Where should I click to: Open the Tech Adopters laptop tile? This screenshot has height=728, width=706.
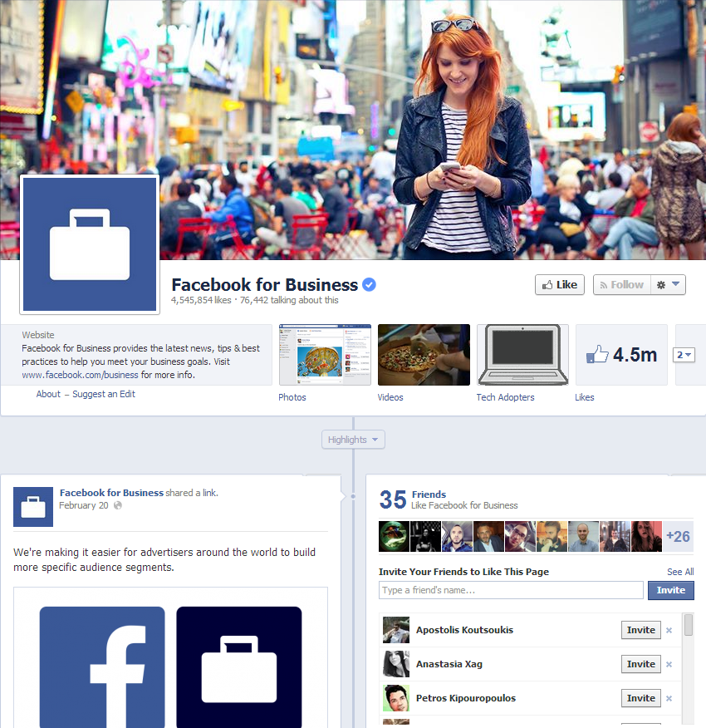click(522, 355)
